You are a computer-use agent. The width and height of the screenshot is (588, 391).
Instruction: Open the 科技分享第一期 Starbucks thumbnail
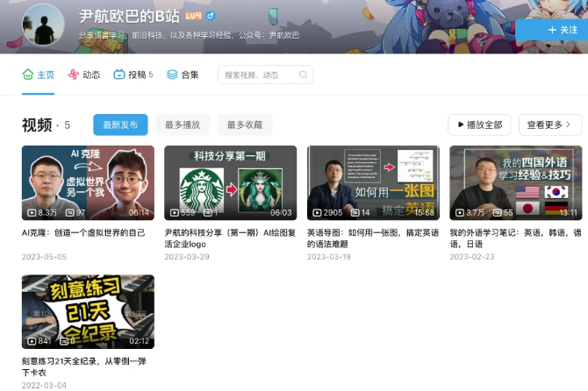(x=231, y=182)
